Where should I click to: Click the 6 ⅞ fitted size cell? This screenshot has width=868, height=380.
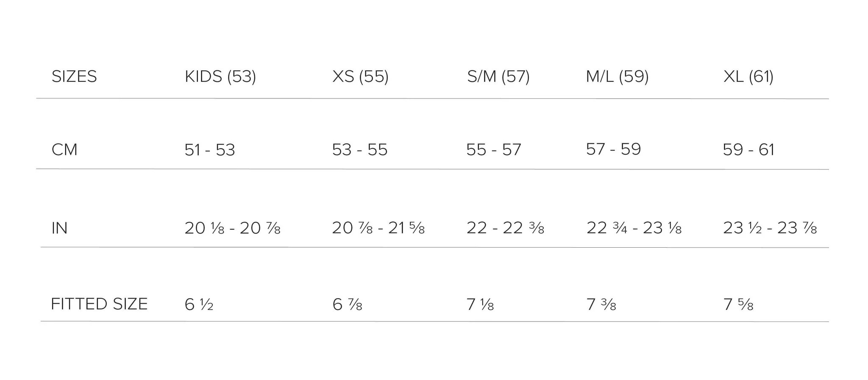347,305
